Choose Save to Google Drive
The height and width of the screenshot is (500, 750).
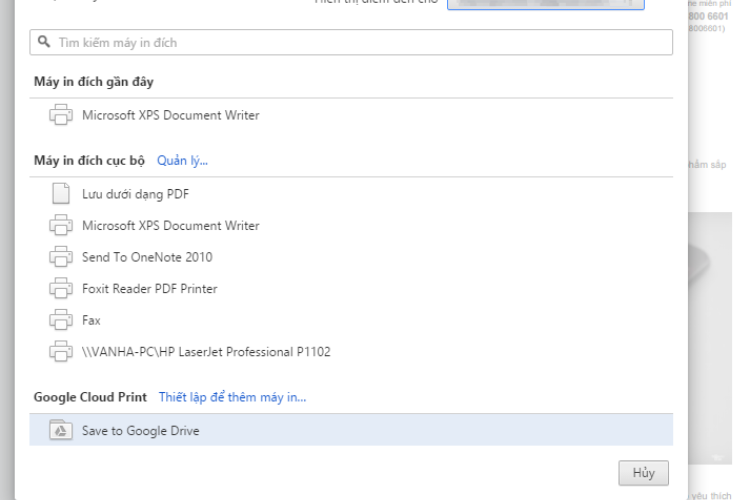tap(351, 430)
